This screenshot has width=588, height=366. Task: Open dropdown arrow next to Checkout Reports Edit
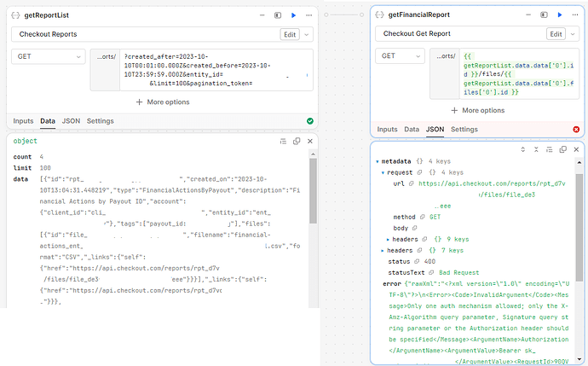pos(307,34)
